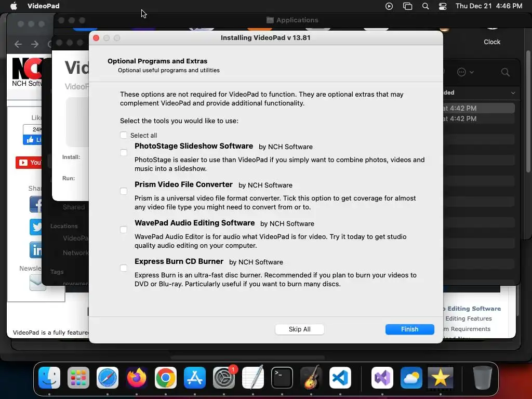Open TextEdit from the Dock
Viewport: 532px width, 399px height.
pyautogui.click(x=253, y=378)
